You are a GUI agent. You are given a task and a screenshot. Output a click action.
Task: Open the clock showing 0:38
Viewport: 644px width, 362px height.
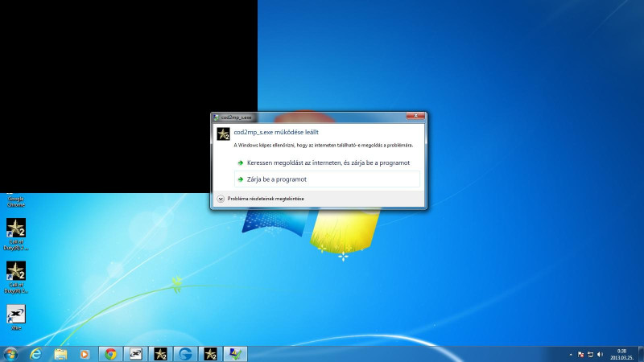(x=621, y=354)
